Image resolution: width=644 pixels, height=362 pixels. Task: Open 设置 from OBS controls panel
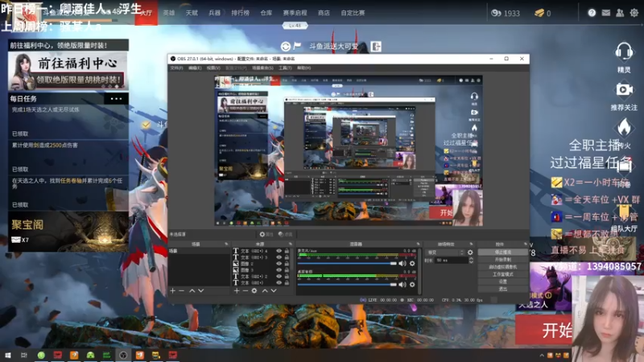[503, 282]
